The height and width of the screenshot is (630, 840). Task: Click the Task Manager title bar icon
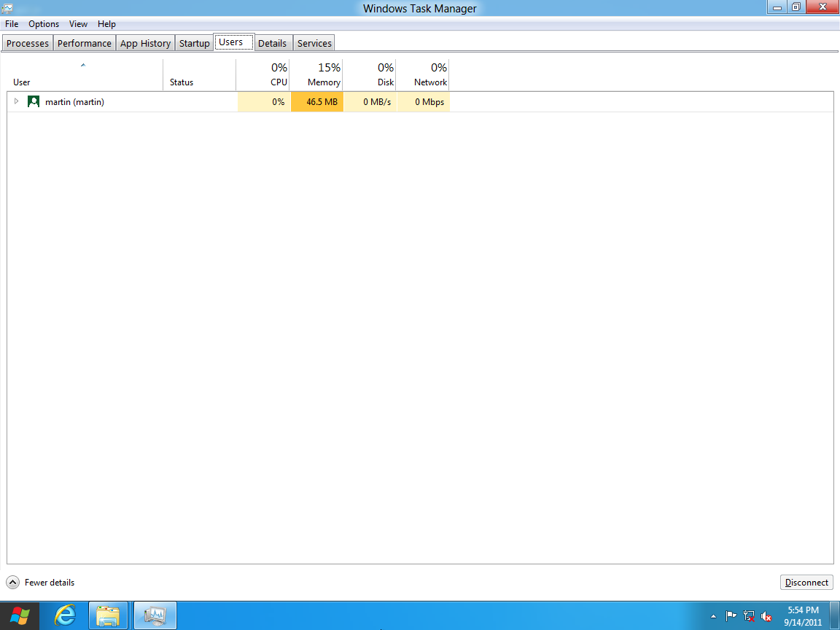point(7,8)
